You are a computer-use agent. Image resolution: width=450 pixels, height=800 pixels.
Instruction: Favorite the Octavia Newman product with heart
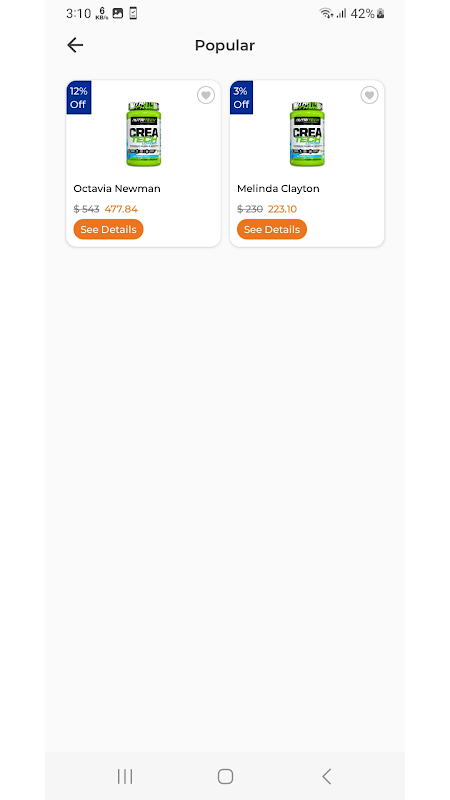pos(206,95)
